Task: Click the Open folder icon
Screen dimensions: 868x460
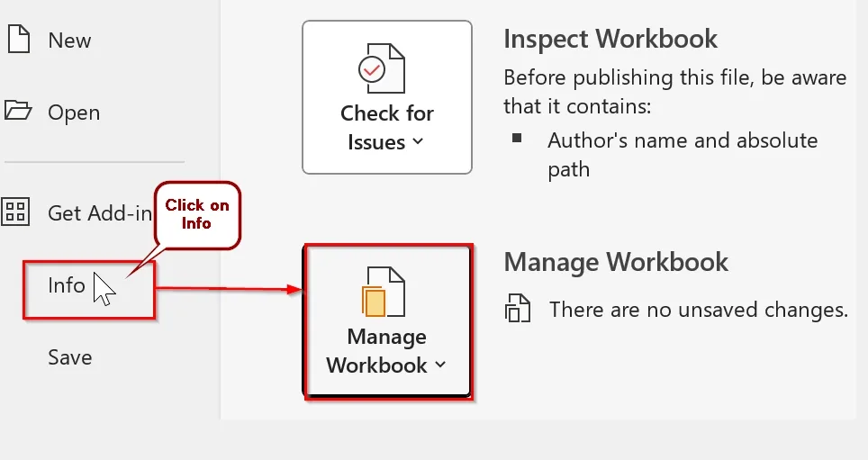Action: 18,110
